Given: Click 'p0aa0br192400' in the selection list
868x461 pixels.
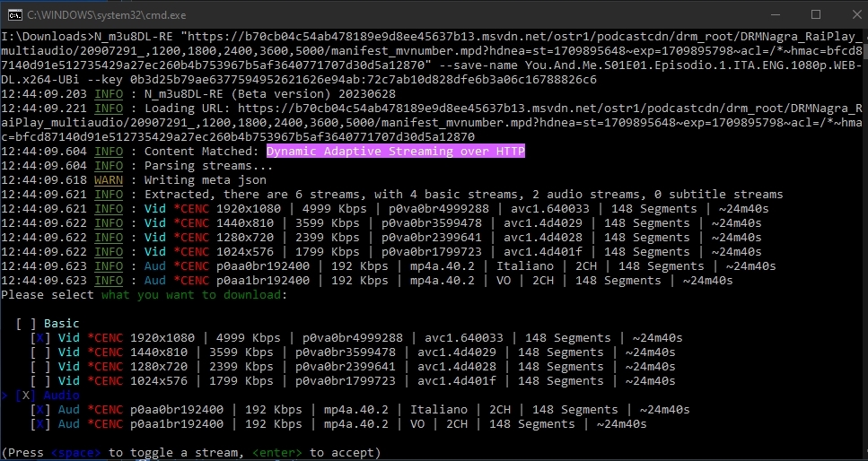Looking at the screenshot, I should tap(177, 410).
